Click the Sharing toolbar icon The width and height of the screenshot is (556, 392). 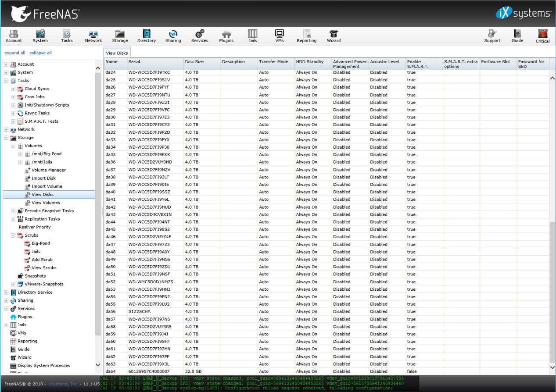pyautogui.click(x=173, y=36)
